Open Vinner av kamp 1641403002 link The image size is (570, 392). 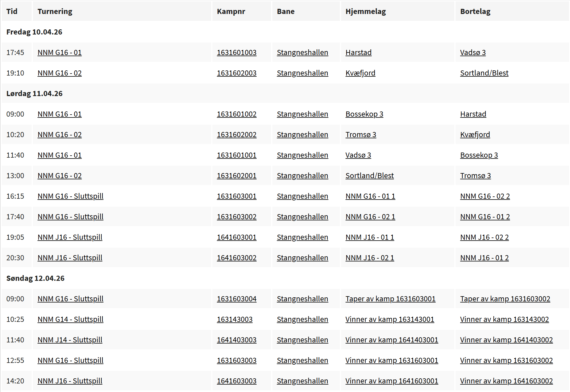(506, 340)
